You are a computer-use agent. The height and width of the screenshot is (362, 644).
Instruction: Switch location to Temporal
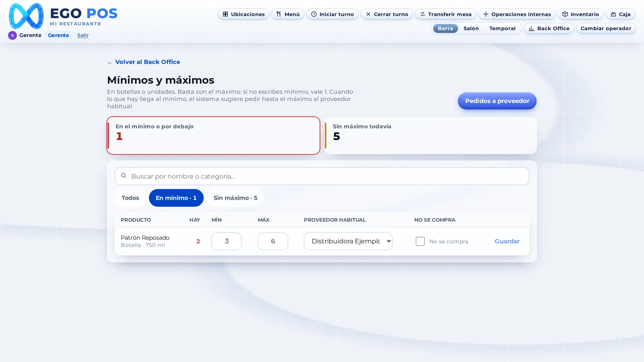502,29
